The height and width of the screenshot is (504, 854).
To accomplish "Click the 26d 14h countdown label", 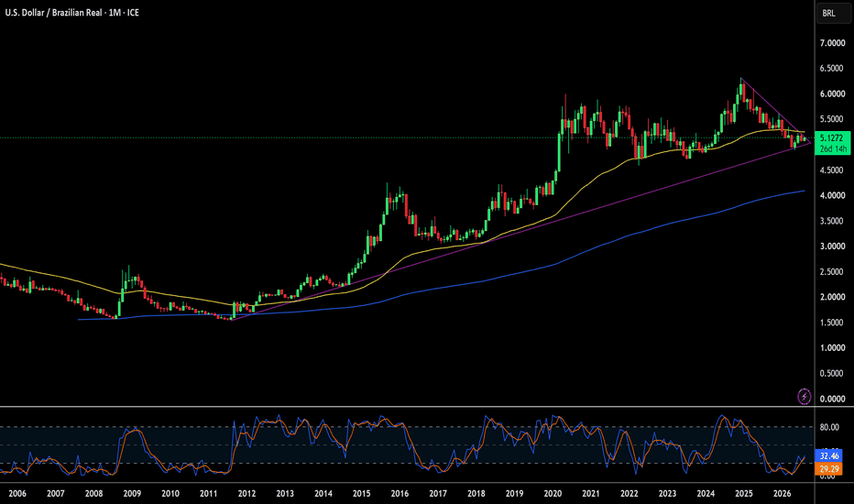I will [x=833, y=148].
